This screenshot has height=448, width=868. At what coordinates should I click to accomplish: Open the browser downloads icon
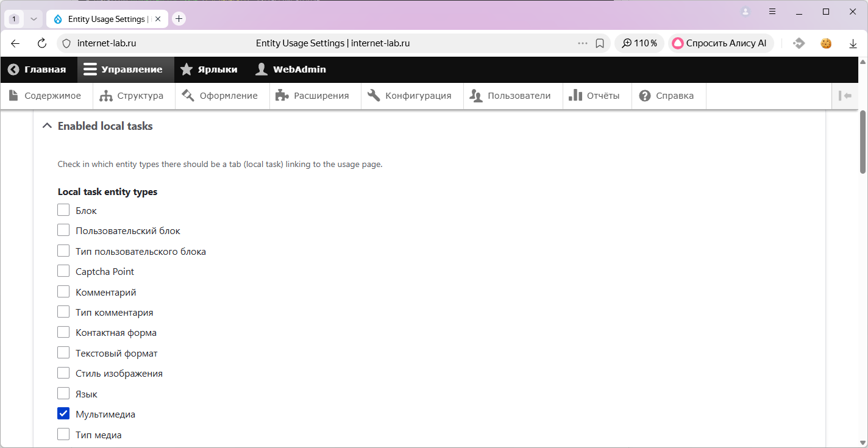click(x=853, y=43)
